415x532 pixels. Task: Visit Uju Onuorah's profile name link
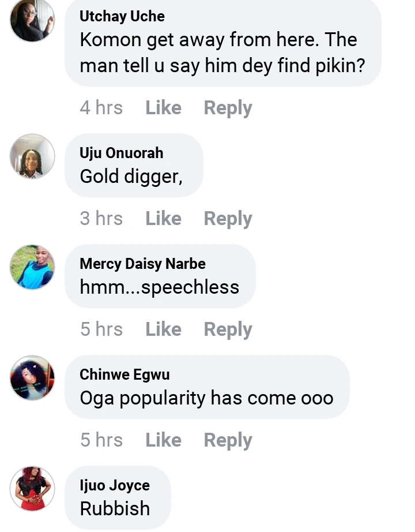pos(122,153)
